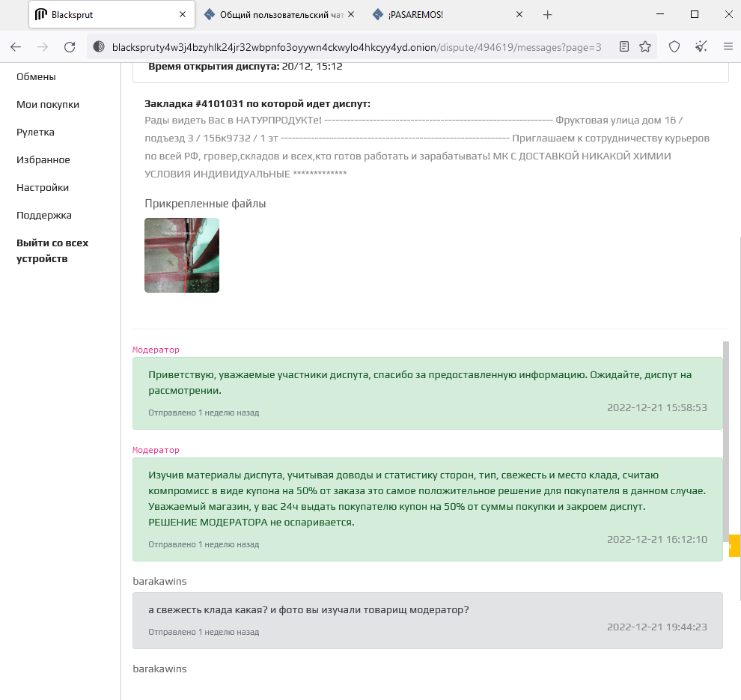
Task: Open Мои покупки in the sidebar
Action: coord(48,105)
